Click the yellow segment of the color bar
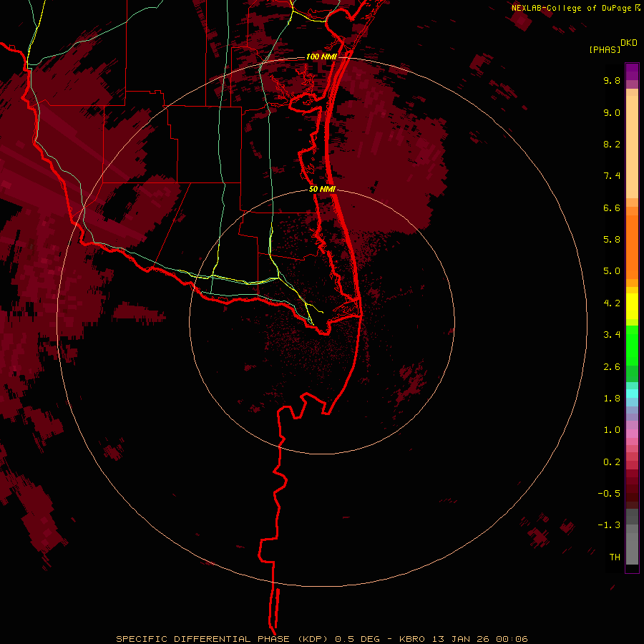Screen dimensions: 644x644 (632, 306)
